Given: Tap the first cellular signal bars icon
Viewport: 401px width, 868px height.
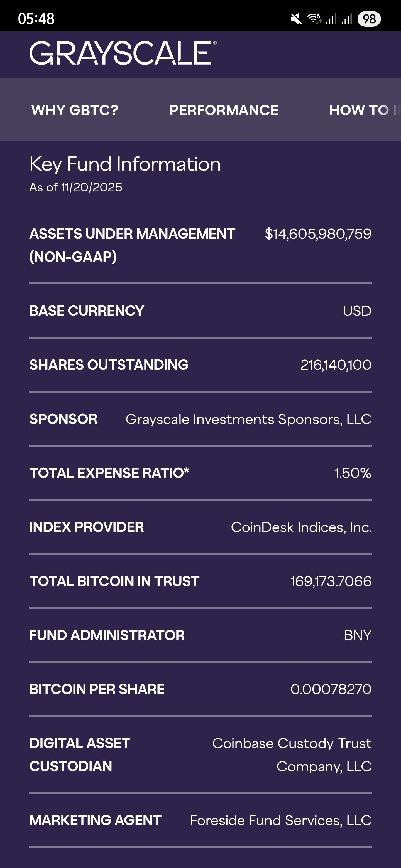Looking at the screenshot, I should point(331,19).
